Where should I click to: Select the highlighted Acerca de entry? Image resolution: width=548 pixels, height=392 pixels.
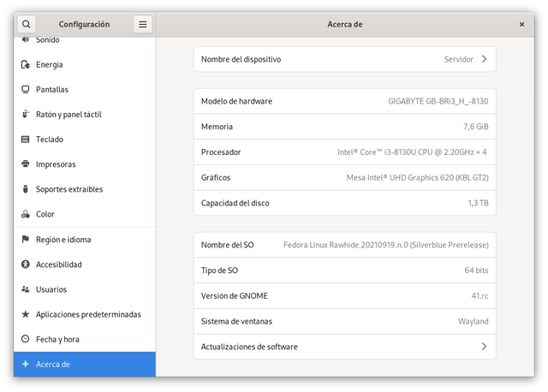point(85,364)
